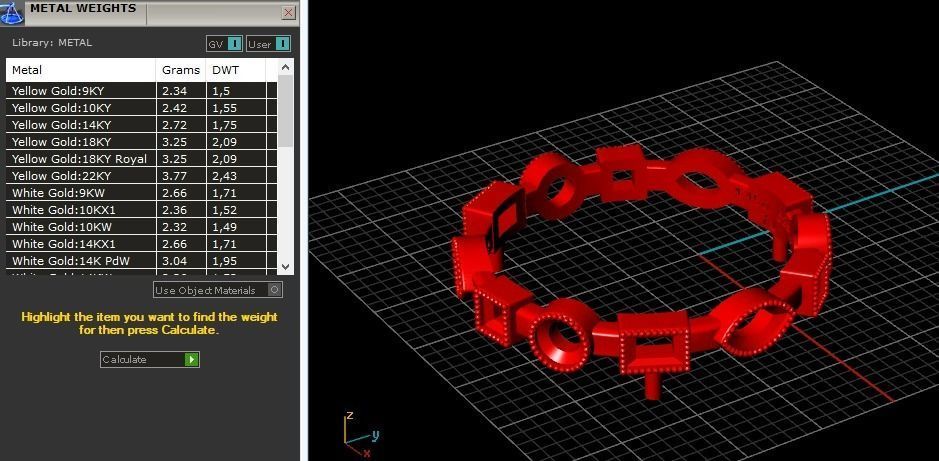Toggle Use Object Materials option
The image size is (939, 461).
(217, 290)
